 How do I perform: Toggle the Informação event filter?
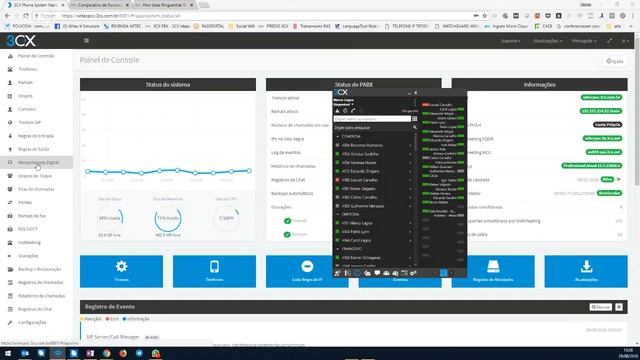136,319
